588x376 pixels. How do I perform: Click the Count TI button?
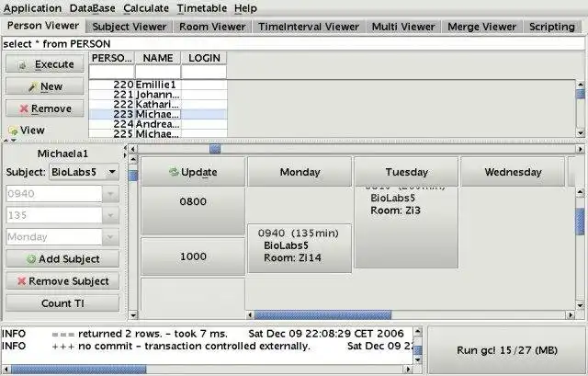62,303
